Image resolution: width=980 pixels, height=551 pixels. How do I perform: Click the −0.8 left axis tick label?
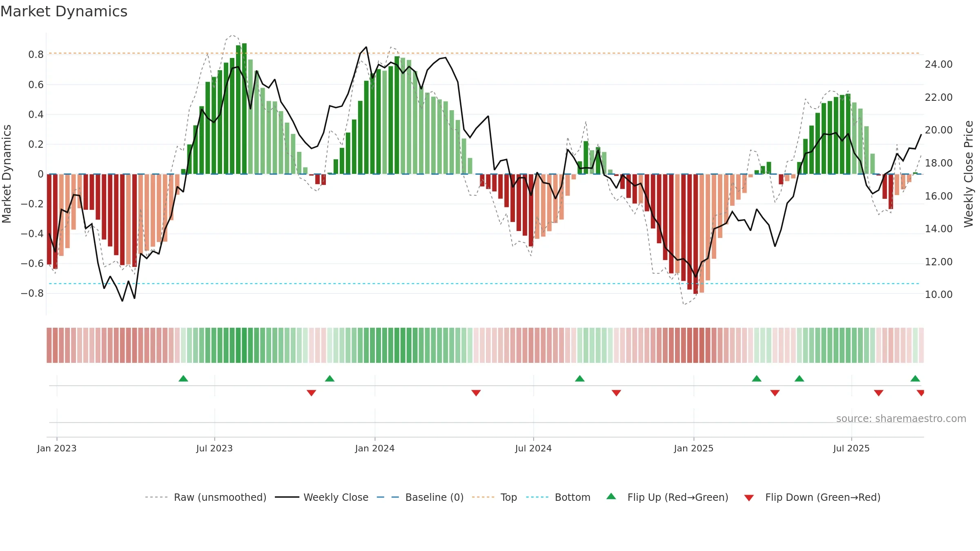pyautogui.click(x=32, y=293)
